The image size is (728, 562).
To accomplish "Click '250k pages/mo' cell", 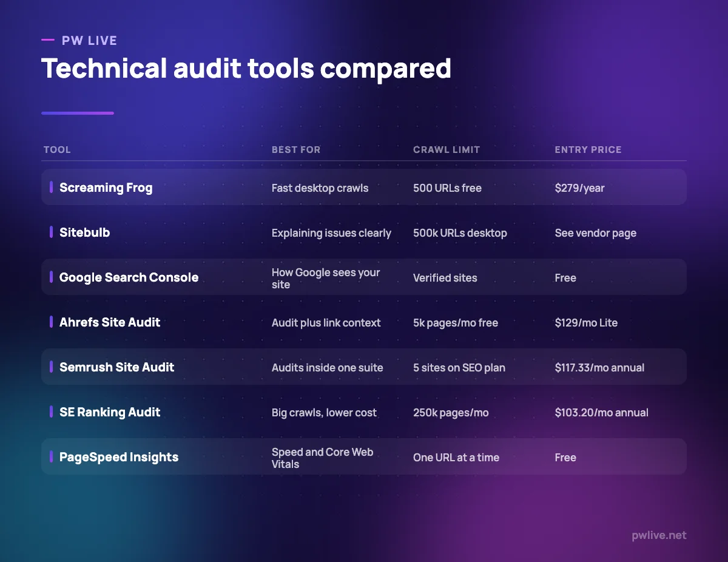I will point(451,413).
